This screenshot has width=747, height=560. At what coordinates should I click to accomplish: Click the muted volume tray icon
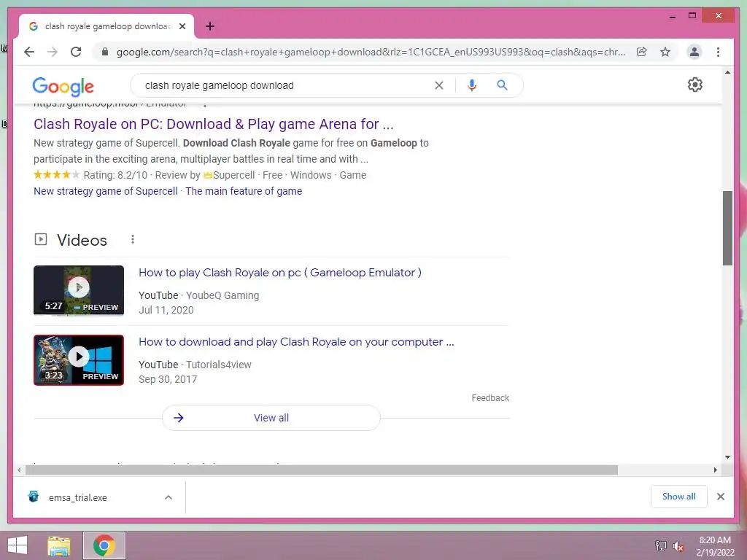coord(678,545)
